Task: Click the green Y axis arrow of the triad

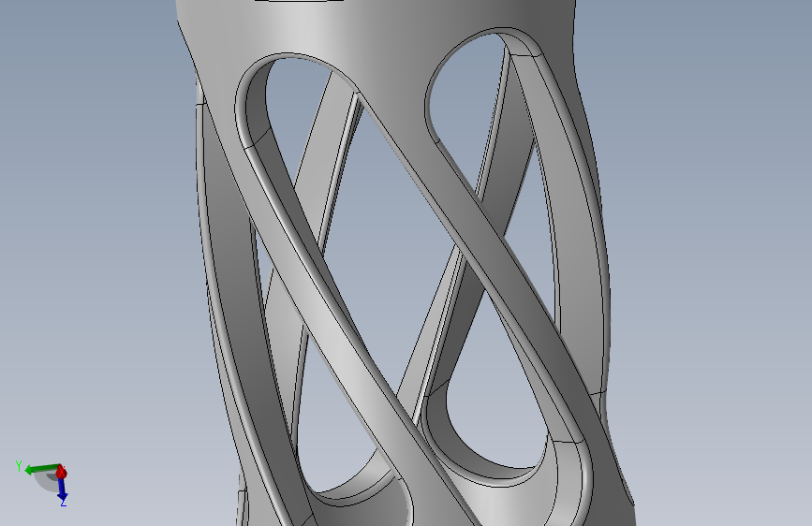Action: (x=41, y=469)
